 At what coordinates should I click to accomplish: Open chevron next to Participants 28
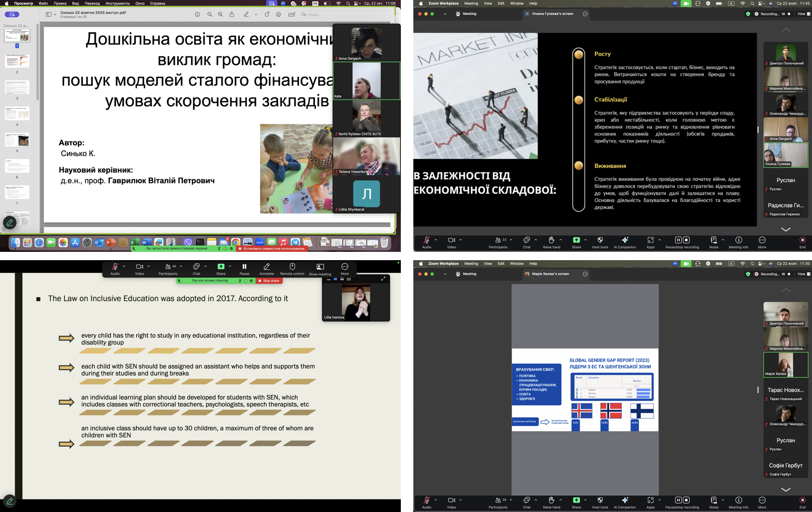[511, 500]
